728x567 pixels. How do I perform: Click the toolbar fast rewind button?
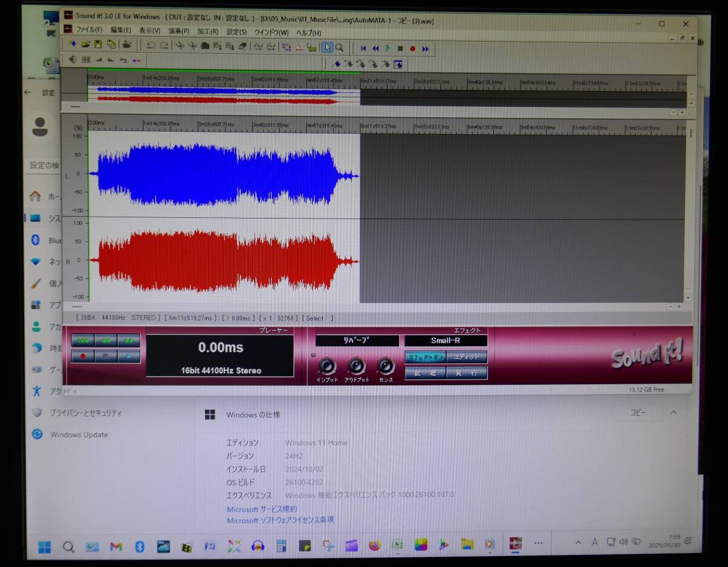pos(376,48)
